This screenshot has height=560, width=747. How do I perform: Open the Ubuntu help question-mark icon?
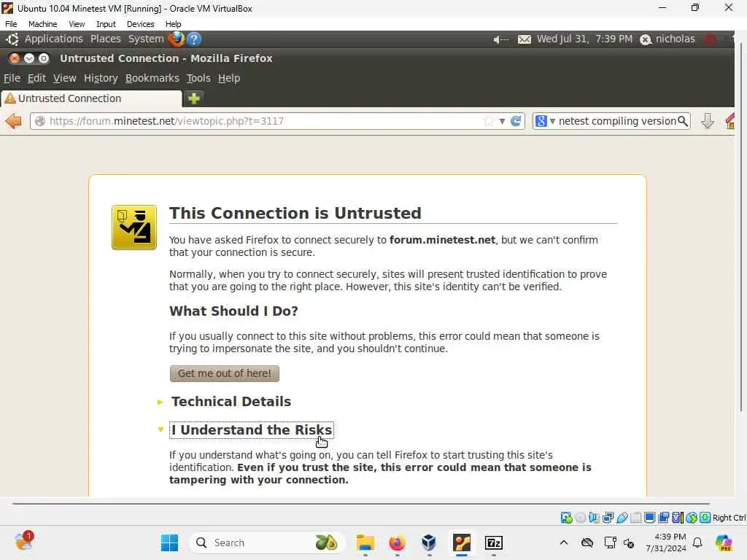point(194,39)
